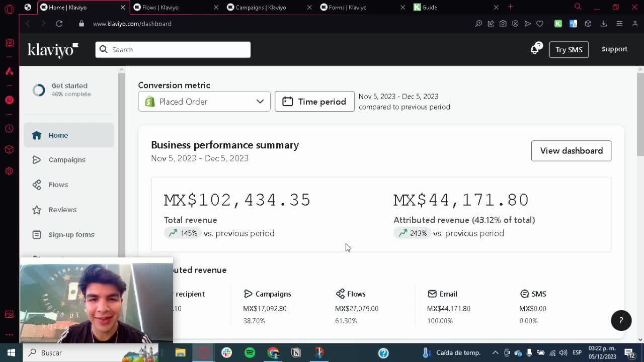Show hidden system tray icons chevron
Screen dimensions: 644x362
pyautogui.click(x=495, y=352)
